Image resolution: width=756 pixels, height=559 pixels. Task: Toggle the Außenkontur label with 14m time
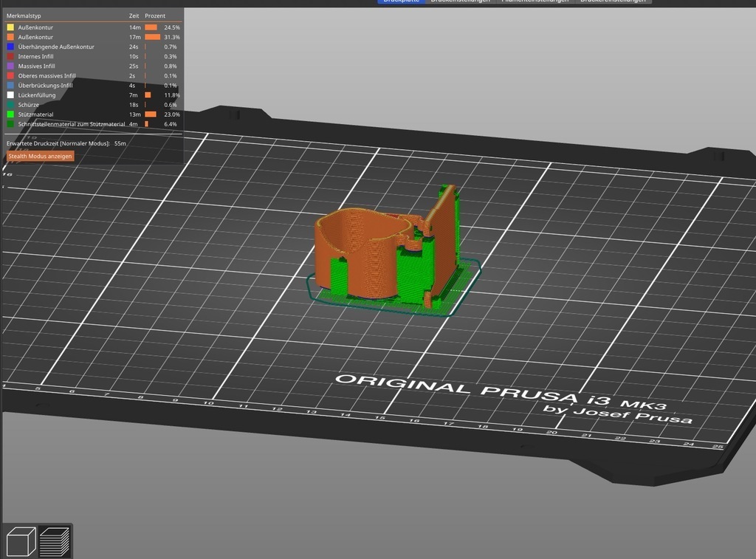coord(35,27)
